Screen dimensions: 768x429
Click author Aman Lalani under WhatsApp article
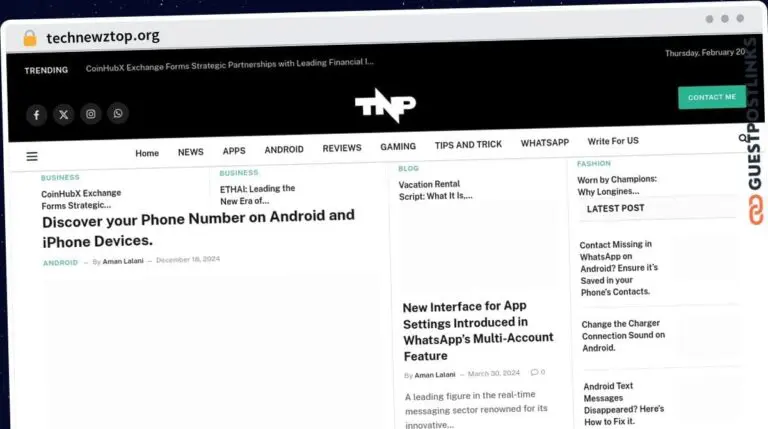click(x=435, y=375)
